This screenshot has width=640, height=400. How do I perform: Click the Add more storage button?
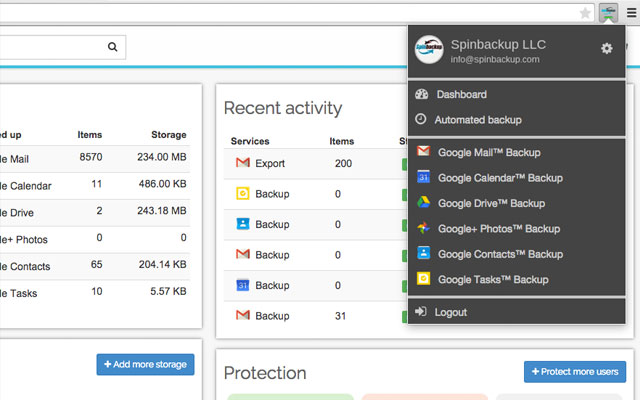[x=145, y=364]
